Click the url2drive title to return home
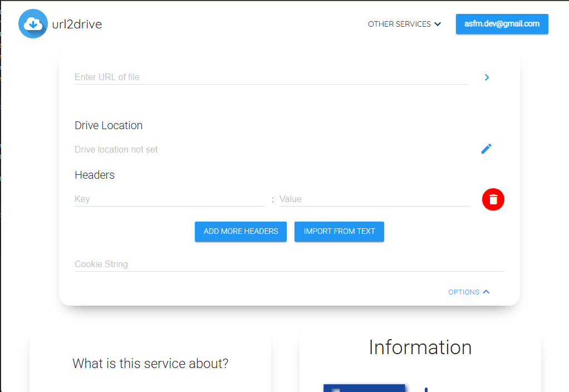The image size is (569, 392). pos(77,24)
